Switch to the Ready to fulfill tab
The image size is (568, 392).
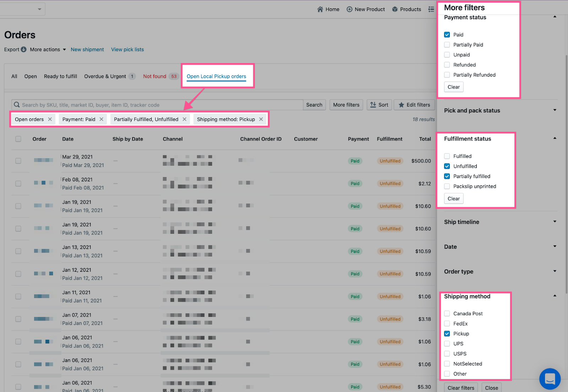coord(60,76)
